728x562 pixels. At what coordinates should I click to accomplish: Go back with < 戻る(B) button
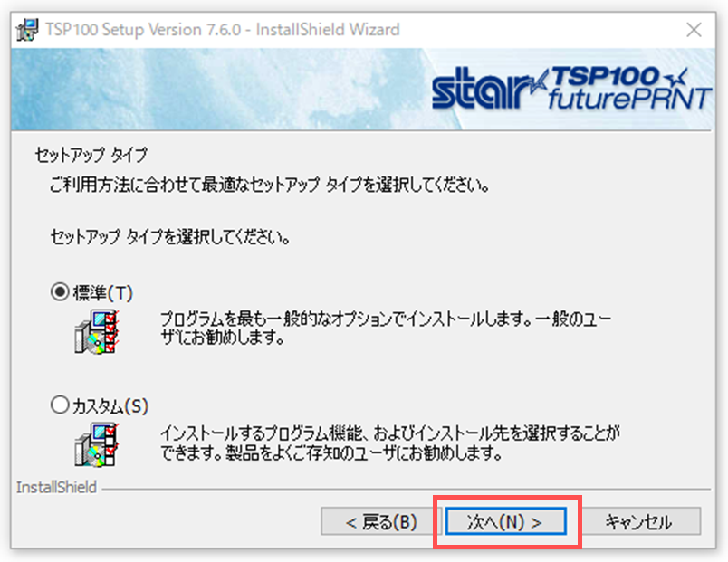pos(381,521)
